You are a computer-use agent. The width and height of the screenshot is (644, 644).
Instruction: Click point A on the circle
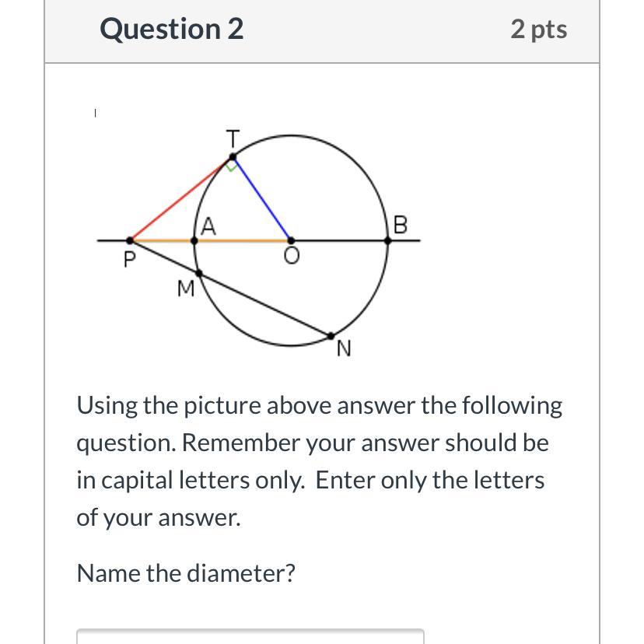(194, 241)
